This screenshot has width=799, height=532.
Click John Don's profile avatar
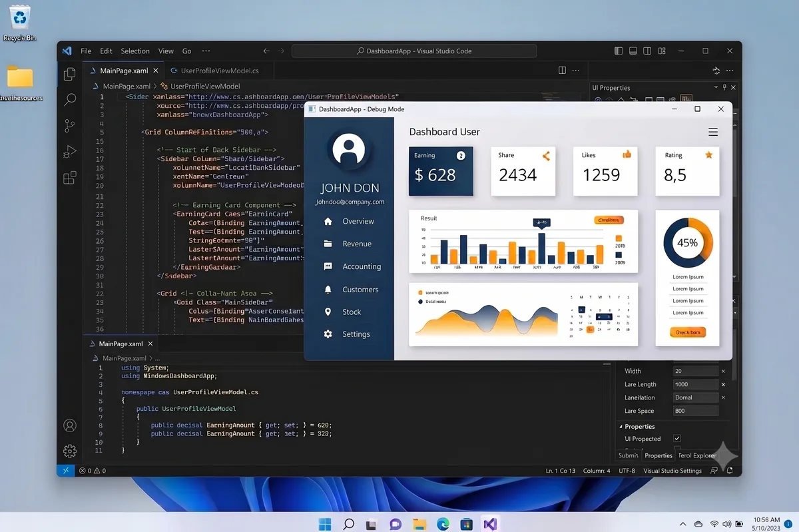[x=348, y=149]
